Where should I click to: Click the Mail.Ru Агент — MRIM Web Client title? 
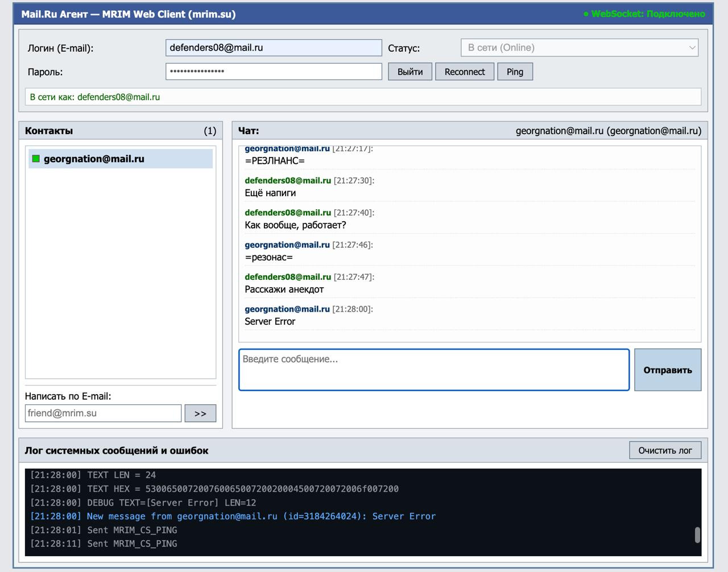(129, 14)
